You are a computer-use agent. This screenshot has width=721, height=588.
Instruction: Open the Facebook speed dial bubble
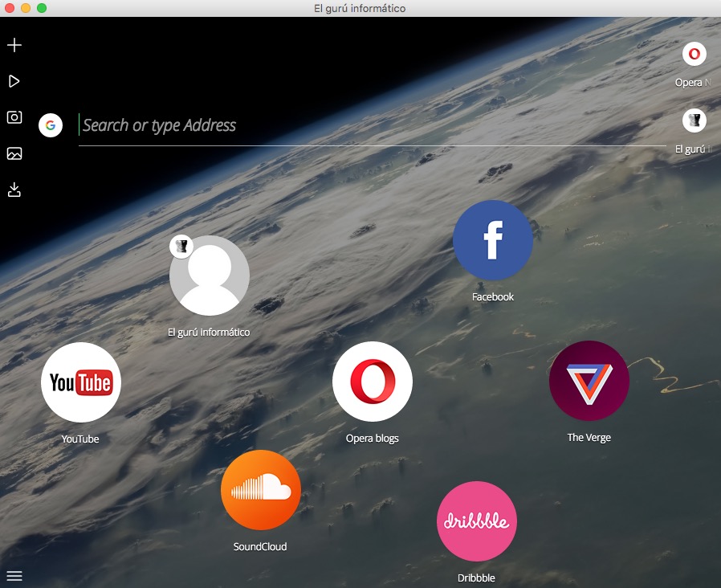[x=493, y=240]
